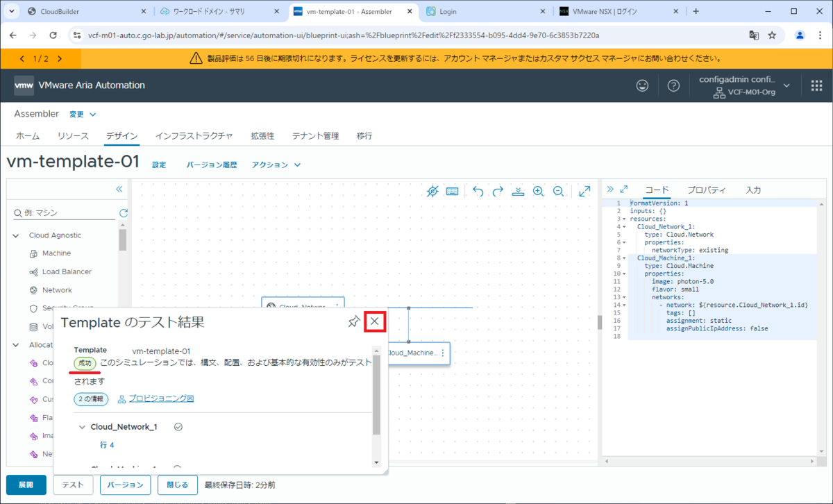This screenshot has width=833, height=504.
Task: Click the resource palette scrollbar
Action: tap(123, 239)
